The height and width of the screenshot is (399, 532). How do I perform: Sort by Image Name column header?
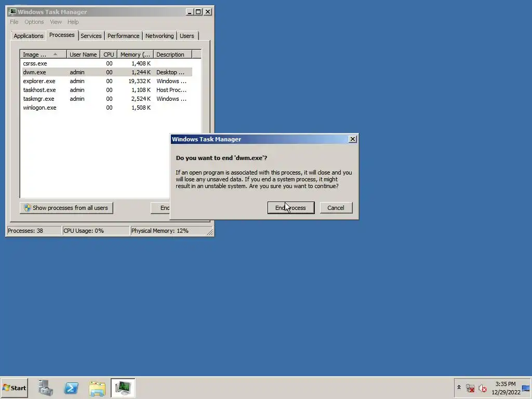pyautogui.click(x=43, y=54)
